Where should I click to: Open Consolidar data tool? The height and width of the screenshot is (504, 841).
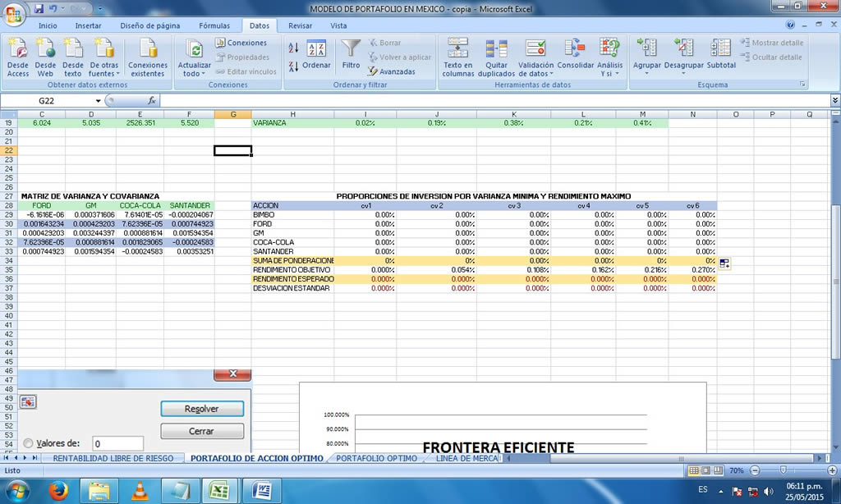pos(575,55)
